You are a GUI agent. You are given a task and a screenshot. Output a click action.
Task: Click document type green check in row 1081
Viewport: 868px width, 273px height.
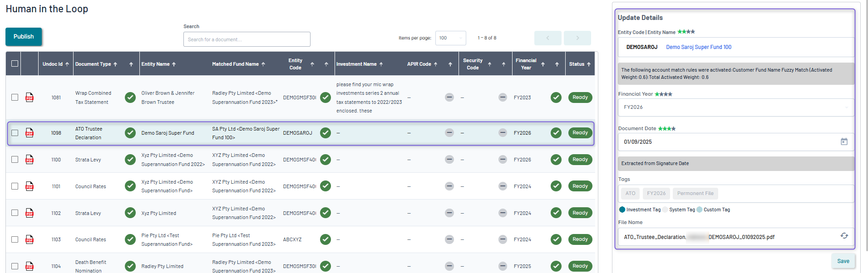pos(130,97)
